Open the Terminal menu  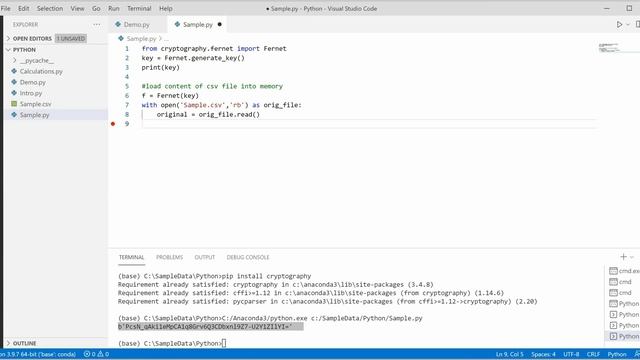139,9
